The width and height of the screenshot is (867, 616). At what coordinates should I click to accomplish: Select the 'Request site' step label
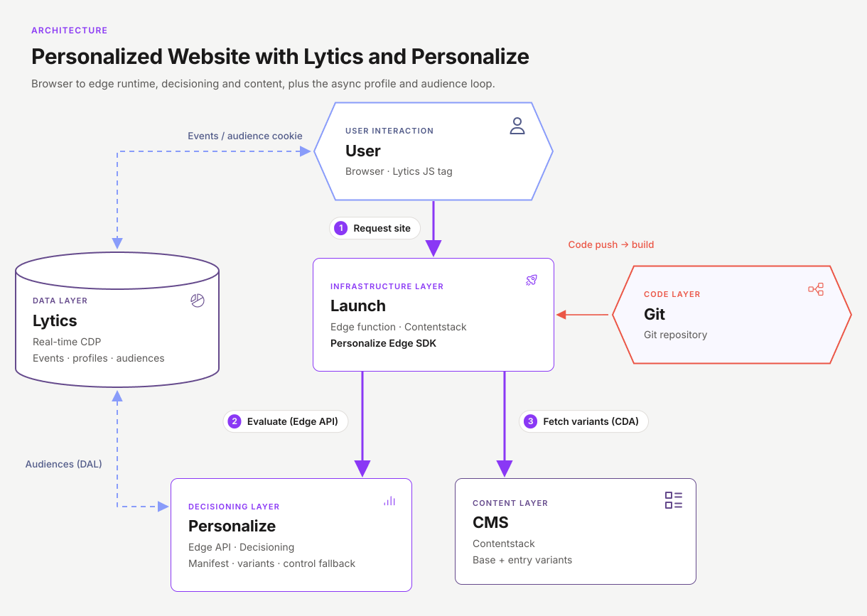pyautogui.click(x=375, y=228)
